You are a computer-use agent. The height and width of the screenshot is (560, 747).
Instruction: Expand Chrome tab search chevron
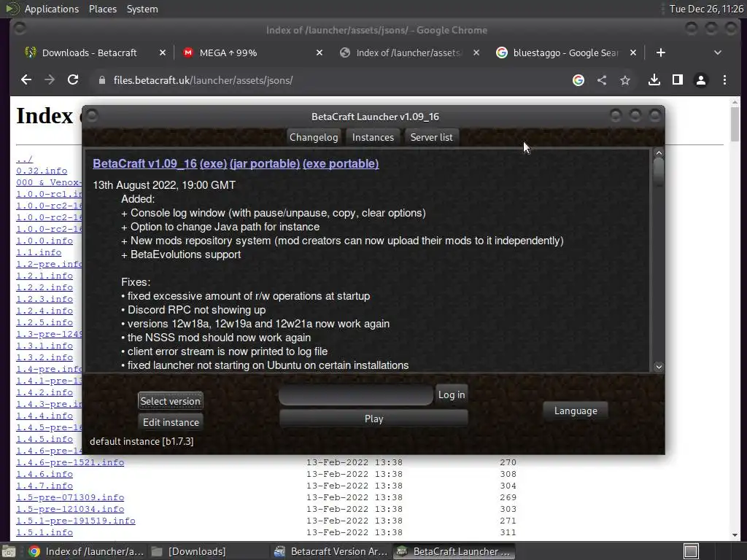(718, 52)
